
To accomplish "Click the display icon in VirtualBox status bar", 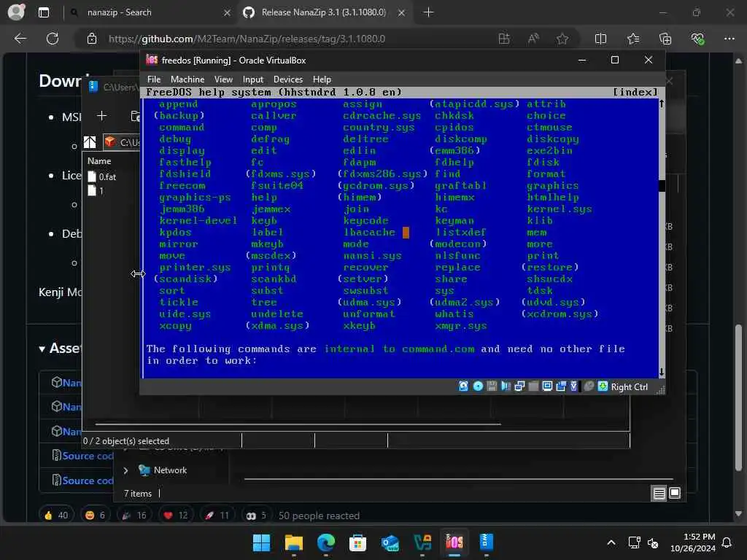I will (x=547, y=386).
